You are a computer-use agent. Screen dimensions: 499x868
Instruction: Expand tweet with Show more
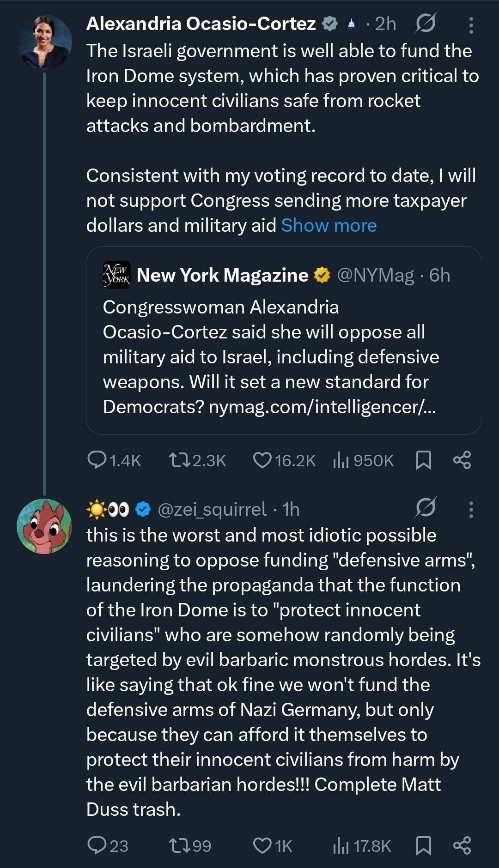(x=329, y=226)
